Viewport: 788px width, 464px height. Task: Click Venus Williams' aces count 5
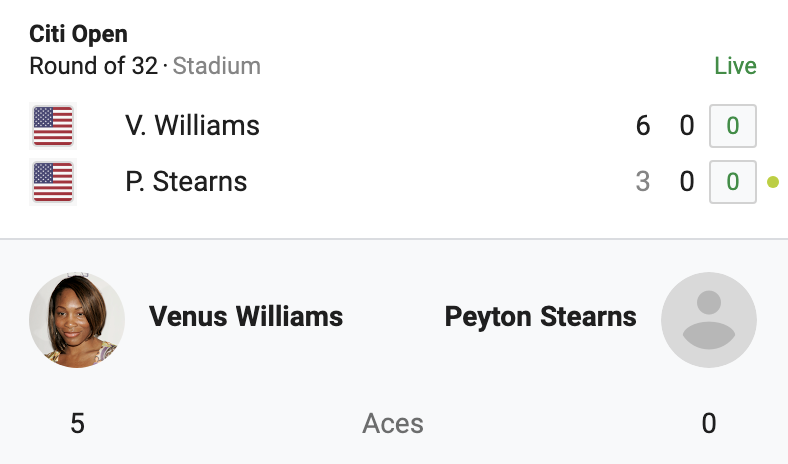tap(77, 423)
